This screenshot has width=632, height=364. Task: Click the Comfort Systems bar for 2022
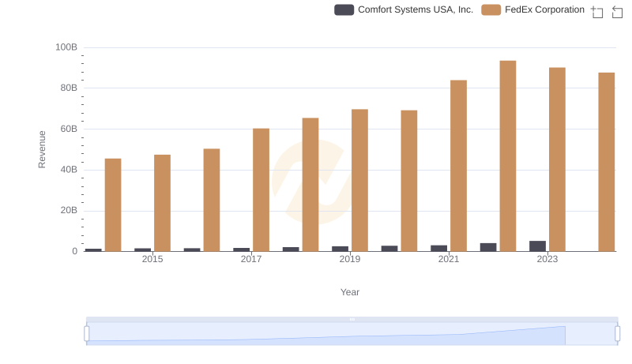pos(488,247)
